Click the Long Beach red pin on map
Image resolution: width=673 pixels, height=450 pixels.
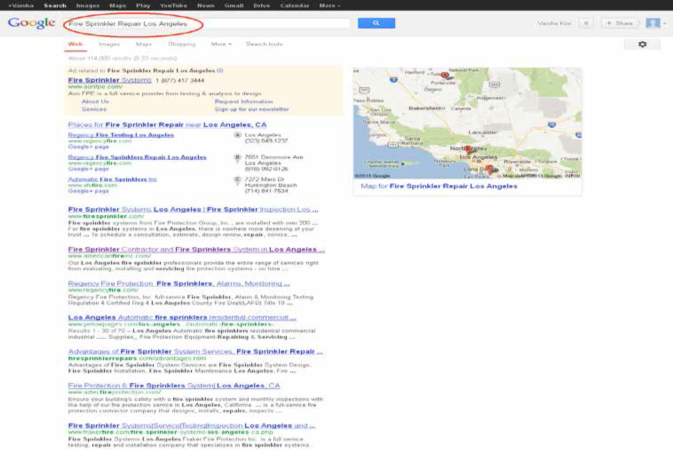click(489, 168)
